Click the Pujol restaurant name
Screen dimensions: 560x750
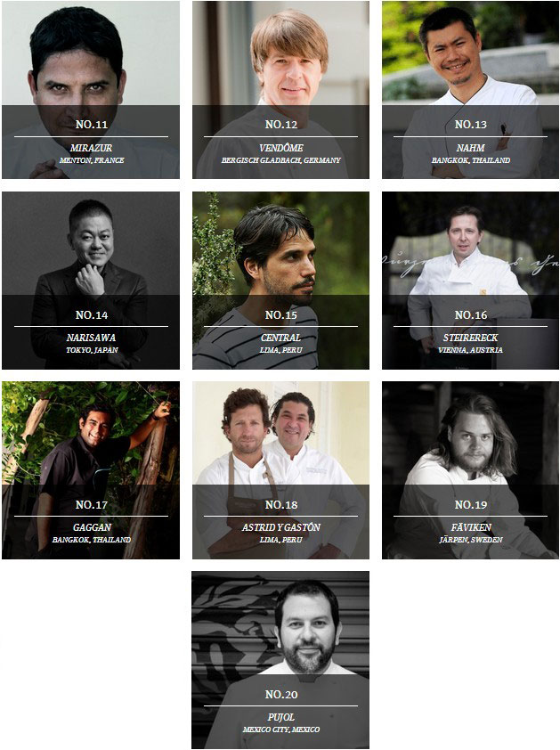[x=281, y=717]
